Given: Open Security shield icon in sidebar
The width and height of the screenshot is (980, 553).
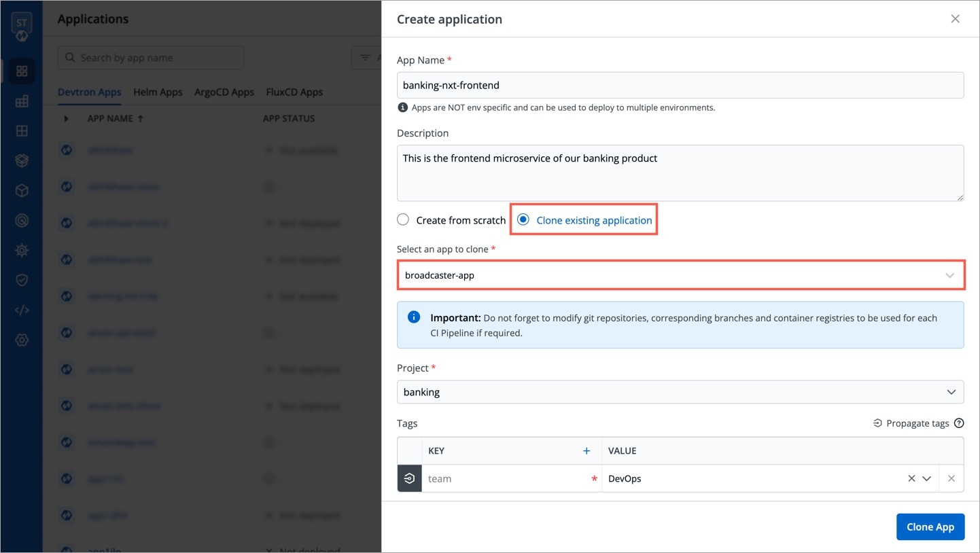Looking at the screenshot, I should [x=22, y=281].
